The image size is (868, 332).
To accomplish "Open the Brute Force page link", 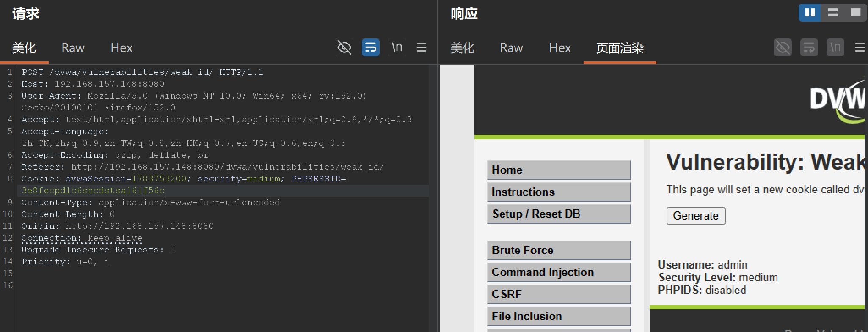I will 559,250.
